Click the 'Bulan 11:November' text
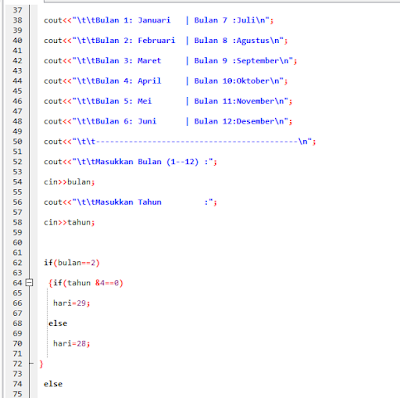400x398 pixels. [234, 101]
